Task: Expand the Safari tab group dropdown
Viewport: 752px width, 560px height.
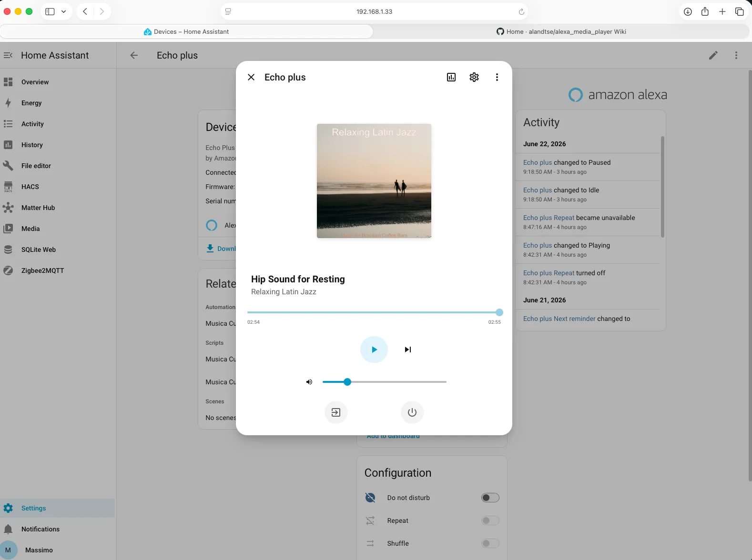Action: 64,11
